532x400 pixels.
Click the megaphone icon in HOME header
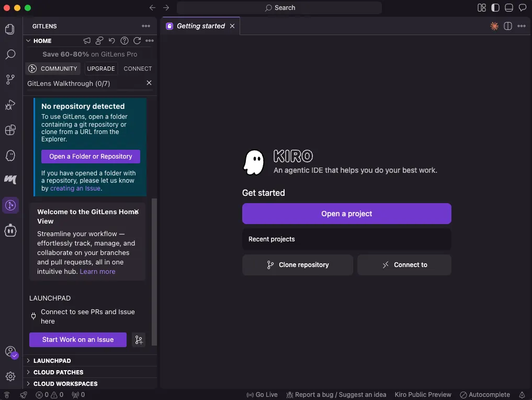click(x=87, y=41)
